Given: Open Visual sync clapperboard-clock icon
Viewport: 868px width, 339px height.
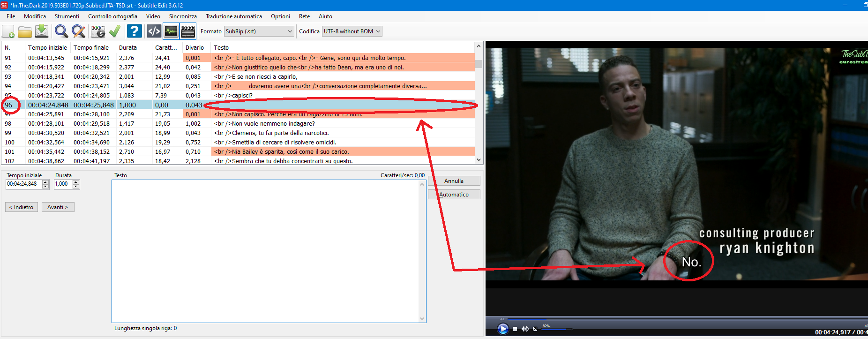Looking at the screenshot, I should pyautogui.click(x=98, y=31).
